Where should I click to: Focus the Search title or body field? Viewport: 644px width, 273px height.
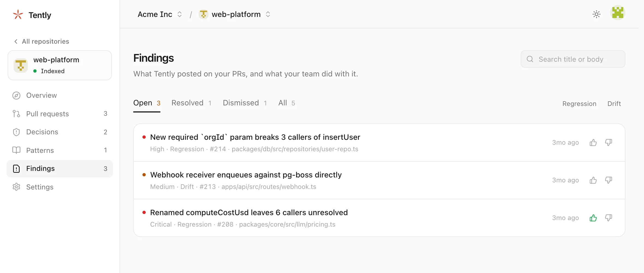(x=573, y=59)
